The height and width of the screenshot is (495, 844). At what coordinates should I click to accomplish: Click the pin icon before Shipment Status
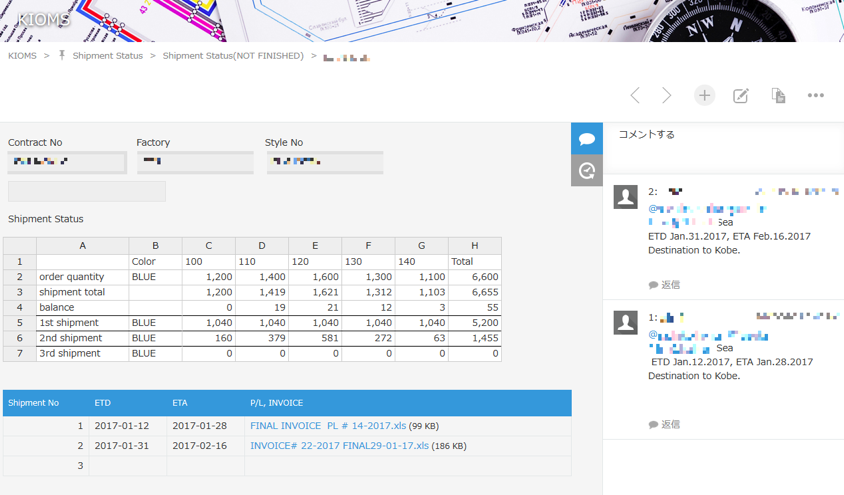pos(62,55)
